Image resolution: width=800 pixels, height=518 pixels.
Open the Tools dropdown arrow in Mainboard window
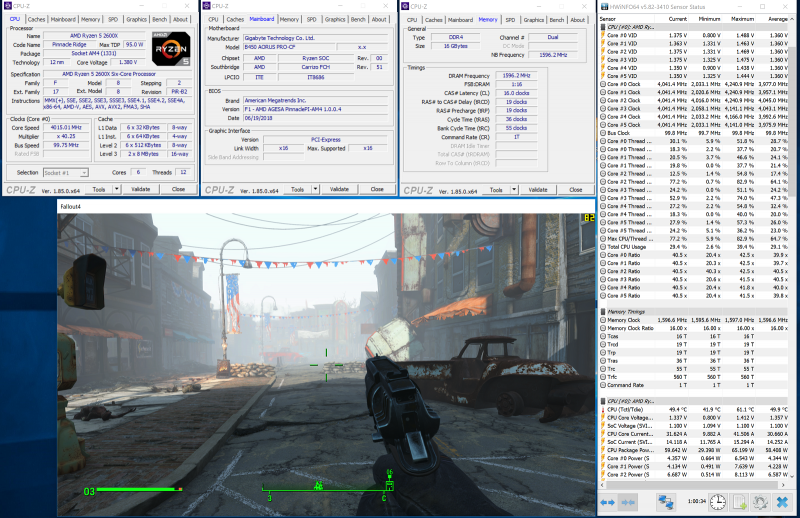click(x=315, y=189)
